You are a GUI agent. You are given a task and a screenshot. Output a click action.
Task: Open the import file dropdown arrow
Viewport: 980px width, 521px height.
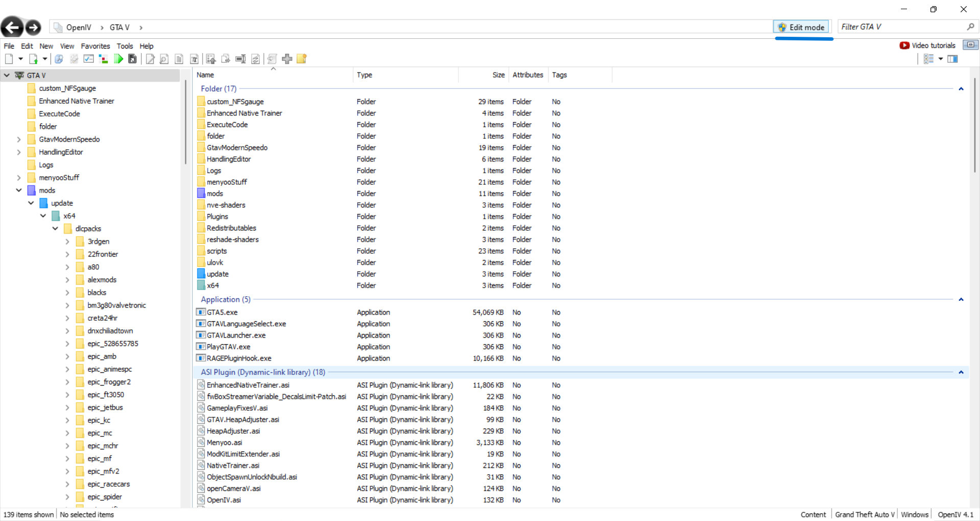pyautogui.click(x=45, y=59)
